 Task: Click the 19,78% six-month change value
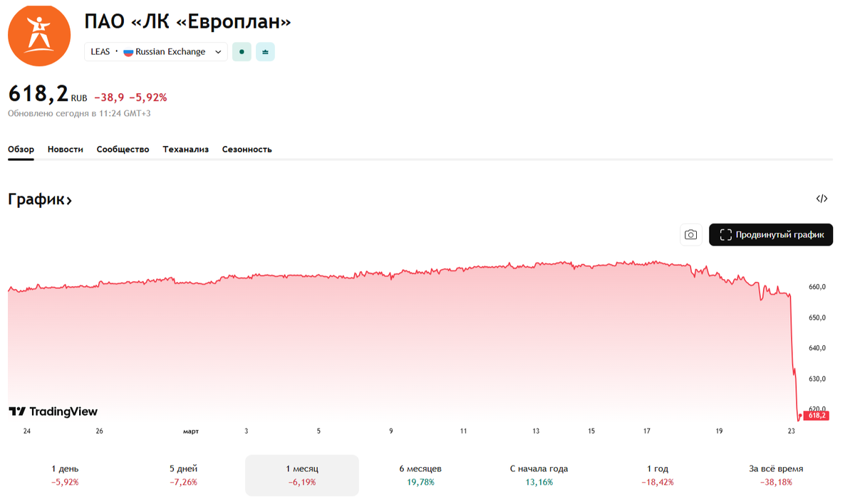click(420, 482)
